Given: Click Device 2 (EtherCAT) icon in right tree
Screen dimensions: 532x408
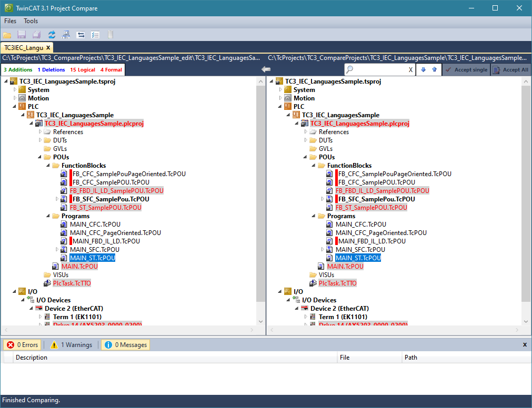Looking at the screenshot, I should (305, 308).
